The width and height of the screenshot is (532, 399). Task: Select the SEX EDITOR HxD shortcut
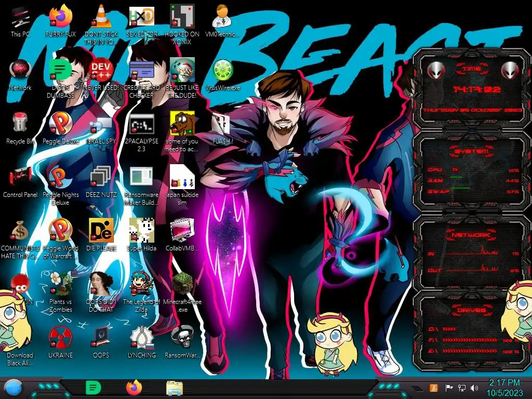[x=141, y=21]
